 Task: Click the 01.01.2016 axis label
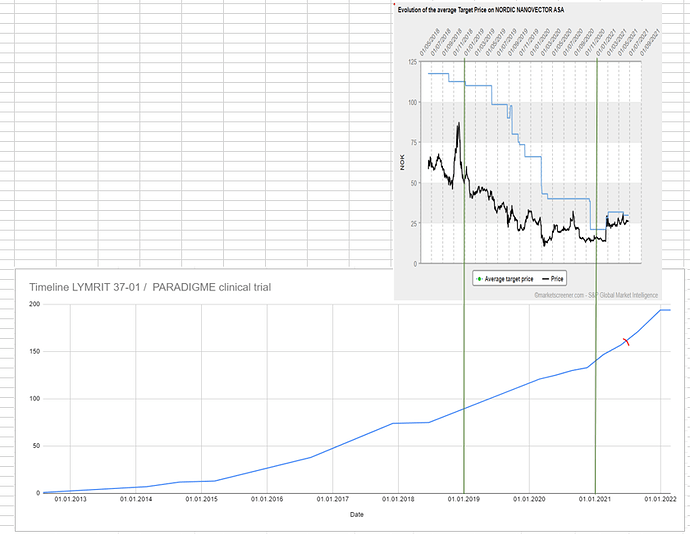267,499
